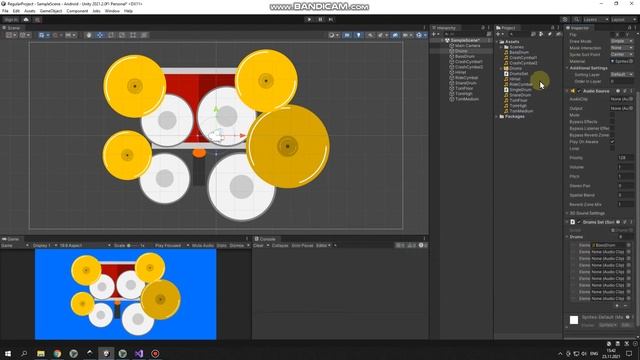Image resolution: width=640 pixels, height=360 pixels.
Task: Select the Rect transform tool
Action: (x=133, y=35)
